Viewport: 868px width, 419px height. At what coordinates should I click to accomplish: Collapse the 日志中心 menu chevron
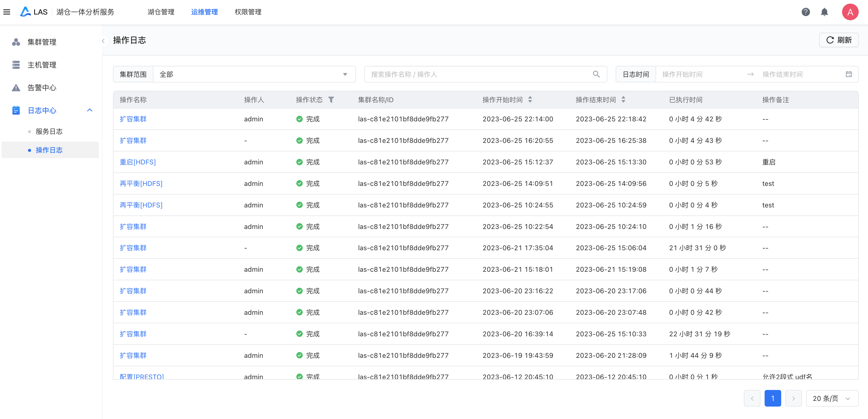coord(89,110)
